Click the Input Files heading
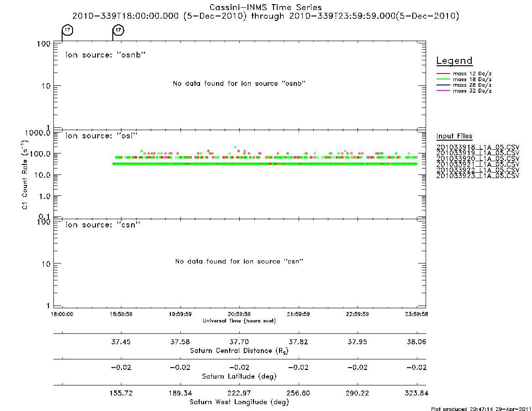Viewport: 532px width, 411px height. pos(454,136)
